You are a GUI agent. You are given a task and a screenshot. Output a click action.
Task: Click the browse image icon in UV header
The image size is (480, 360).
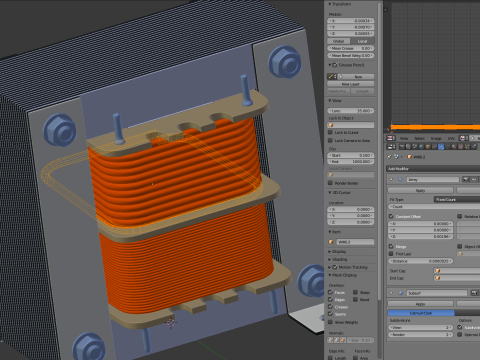(464, 138)
